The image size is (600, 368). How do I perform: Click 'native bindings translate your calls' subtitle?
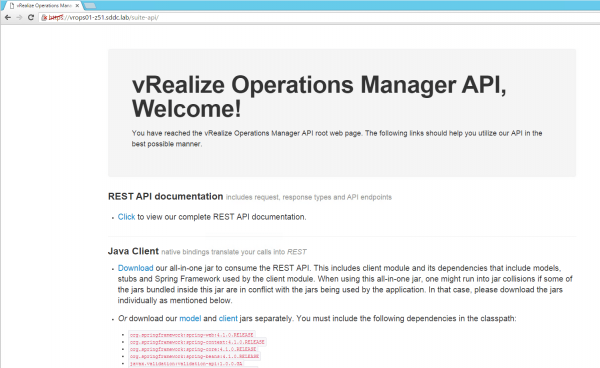point(234,252)
